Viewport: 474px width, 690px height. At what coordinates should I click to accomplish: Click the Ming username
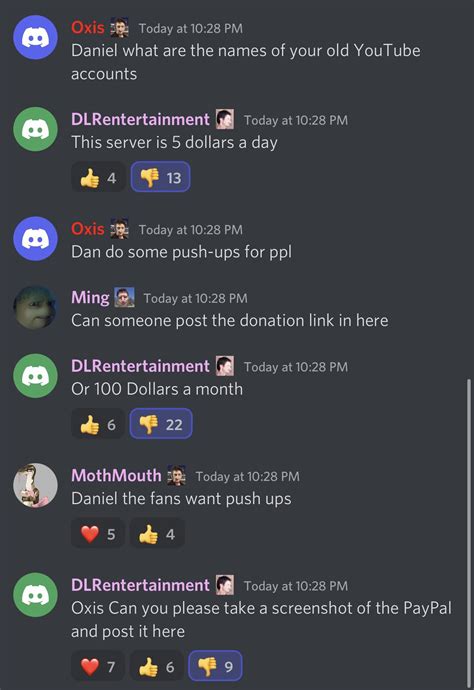90,298
